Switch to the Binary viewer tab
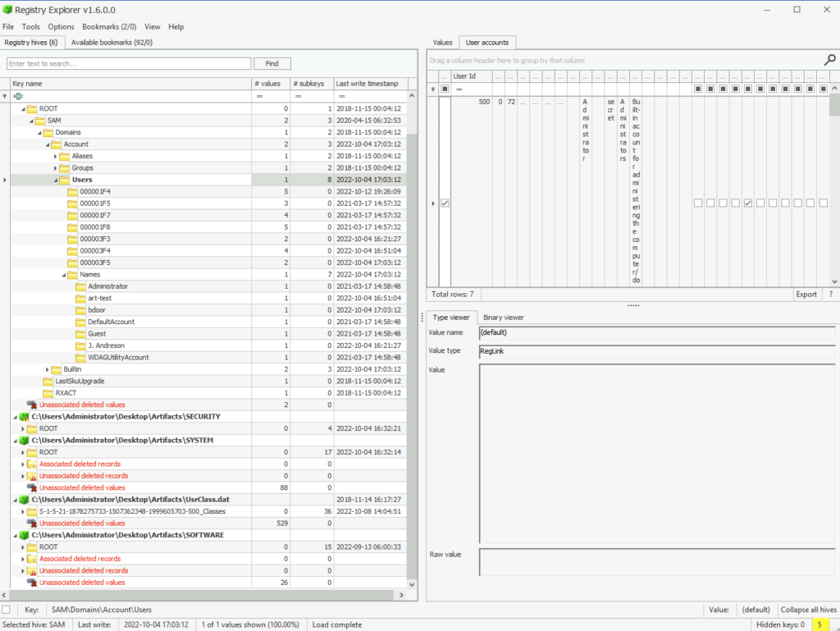 pyautogui.click(x=504, y=317)
